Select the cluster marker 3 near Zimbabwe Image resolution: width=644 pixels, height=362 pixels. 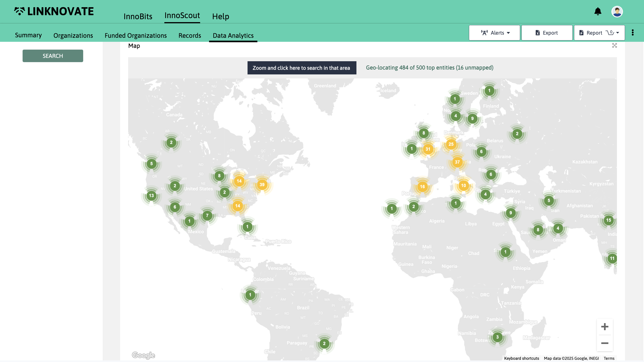coord(498,337)
